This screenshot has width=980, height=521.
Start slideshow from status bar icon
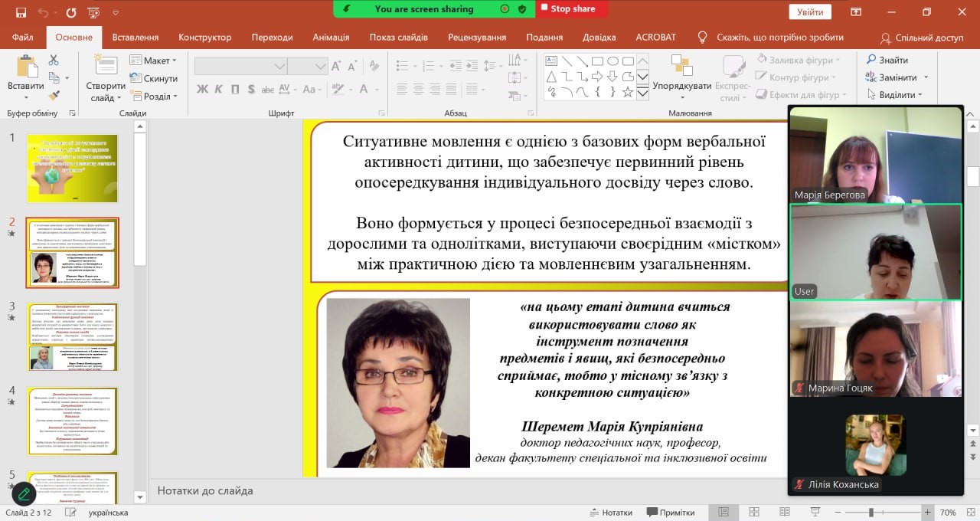pos(814,513)
